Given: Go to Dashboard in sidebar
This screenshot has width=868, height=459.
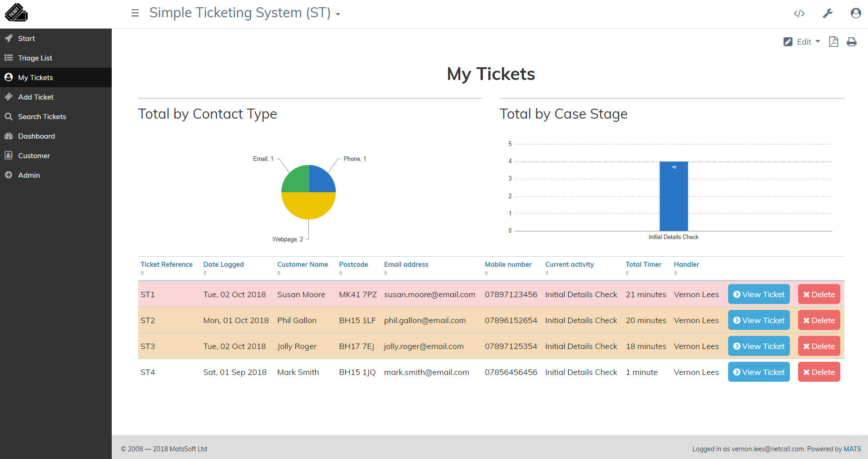Looking at the screenshot, I should pos(36,136).
